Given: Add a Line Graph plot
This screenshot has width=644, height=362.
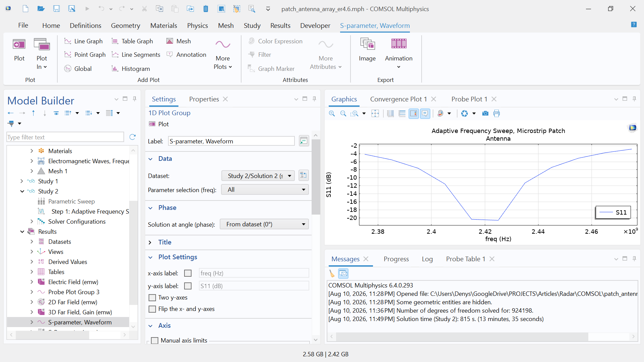Looking at the screenshot, I should tap(84, 41).
